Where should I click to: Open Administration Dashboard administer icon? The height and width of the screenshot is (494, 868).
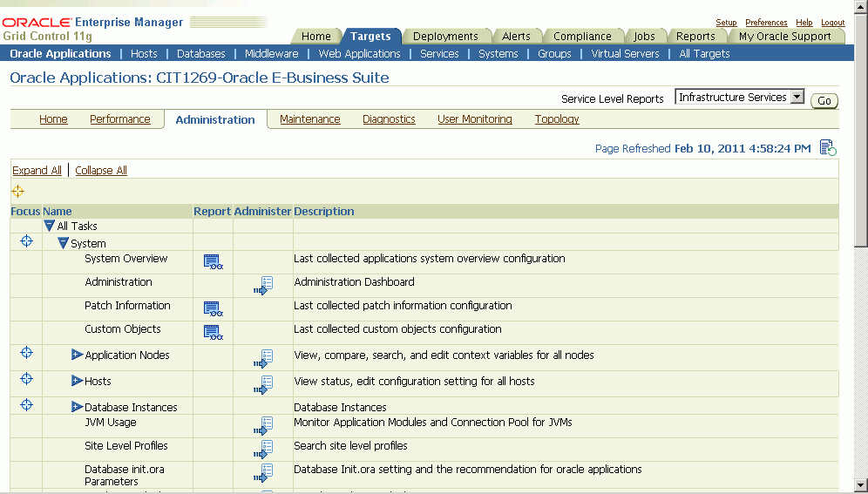(x=263, y=286)
